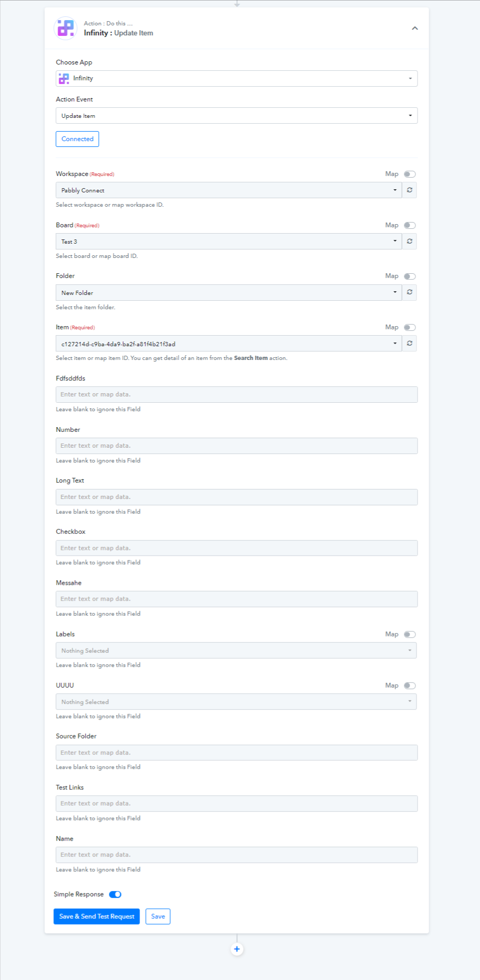This screenshot has width=480, height=980.
Task: Add a new step with plus icon
Action: click(237, 949)
